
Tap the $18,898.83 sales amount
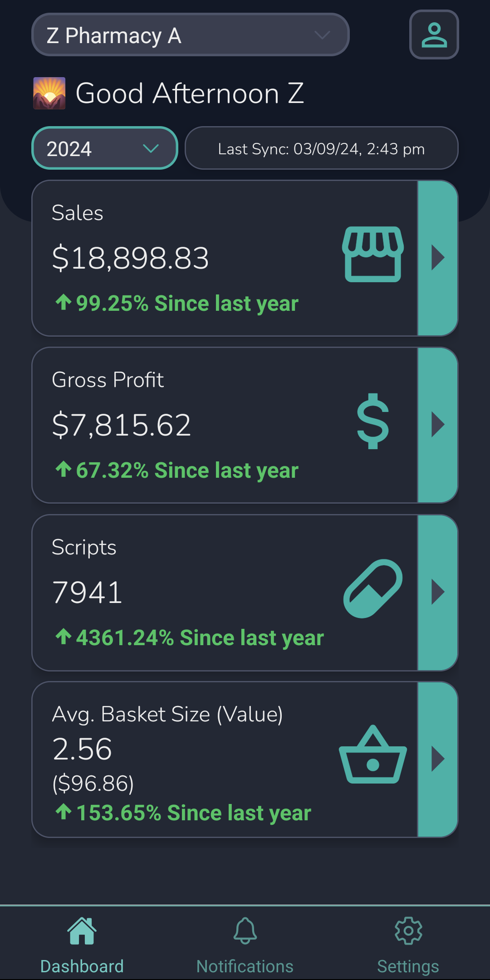(x=131, y=258)
